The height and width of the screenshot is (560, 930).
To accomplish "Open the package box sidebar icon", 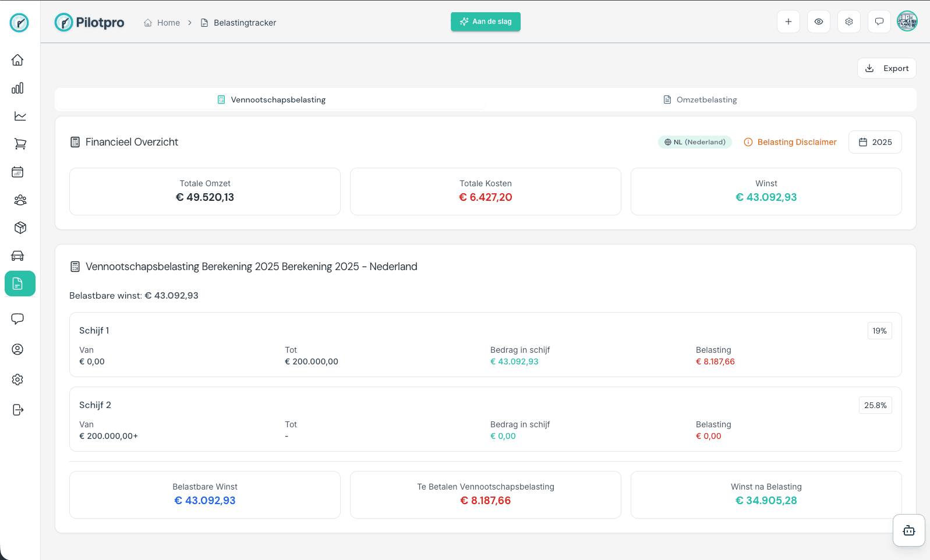I will (x=20, y=228).
